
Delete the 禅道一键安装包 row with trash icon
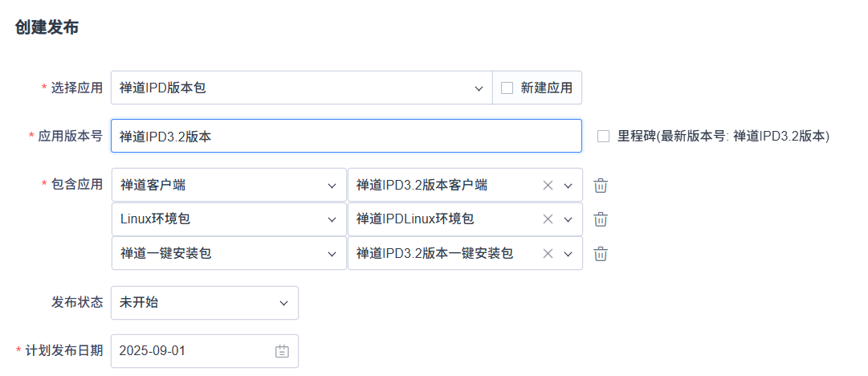pyautogui.click(x=601, y=254)
